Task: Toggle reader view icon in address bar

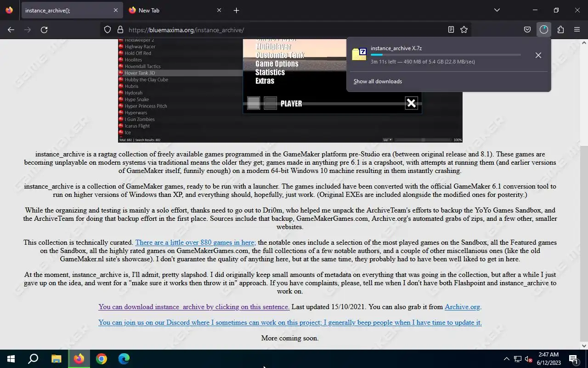Action: tap(451, 29)
